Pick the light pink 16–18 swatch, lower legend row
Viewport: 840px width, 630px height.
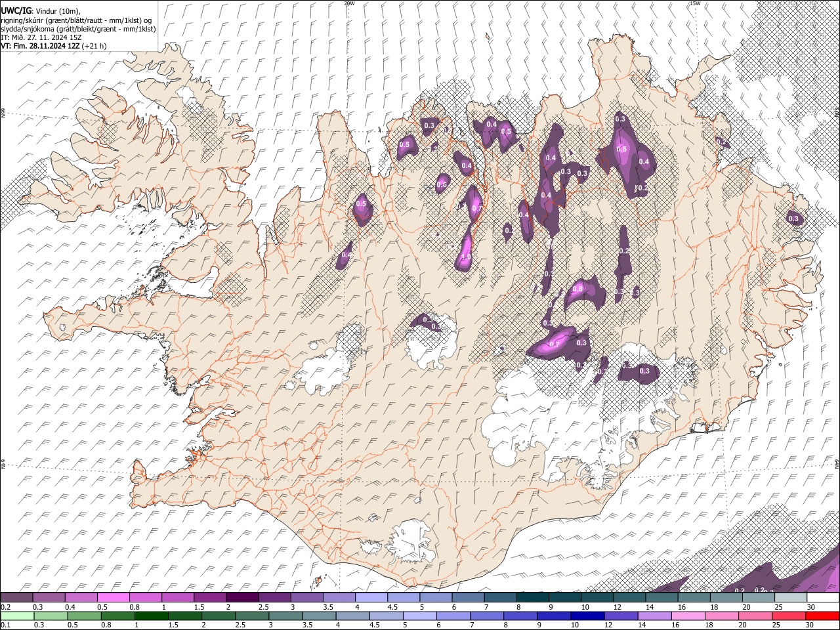(688, 616)
